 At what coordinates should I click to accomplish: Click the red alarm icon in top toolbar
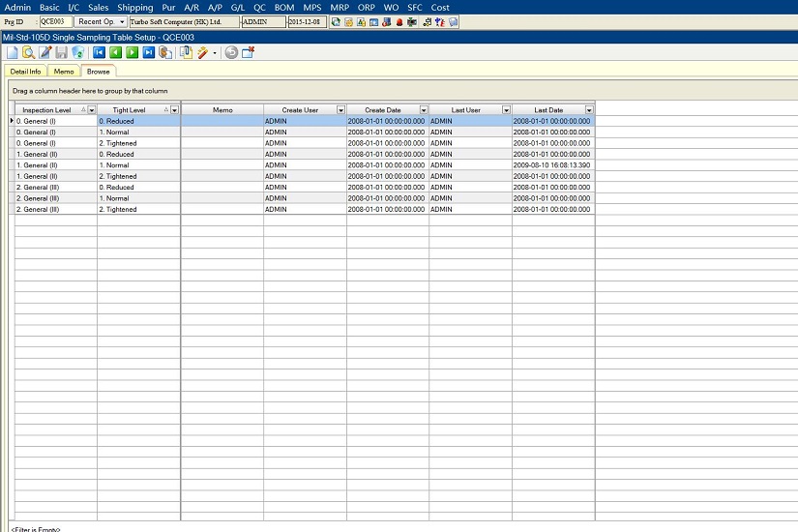(x=399, y=22)
